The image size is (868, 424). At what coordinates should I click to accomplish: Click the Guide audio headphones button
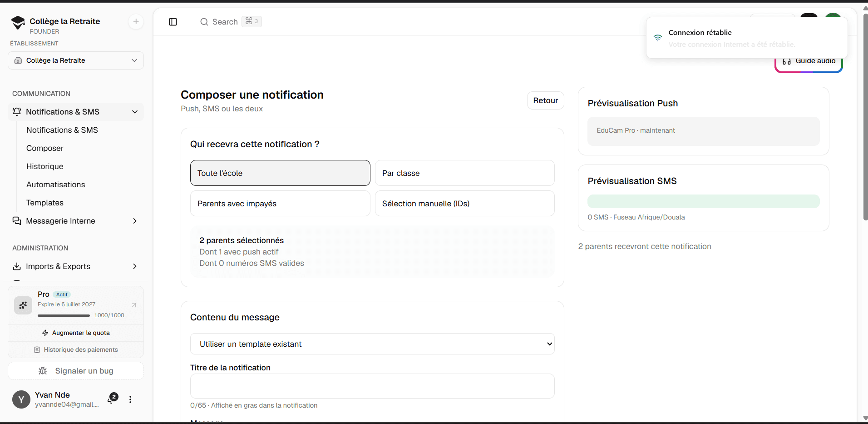(x=809, y=61)
